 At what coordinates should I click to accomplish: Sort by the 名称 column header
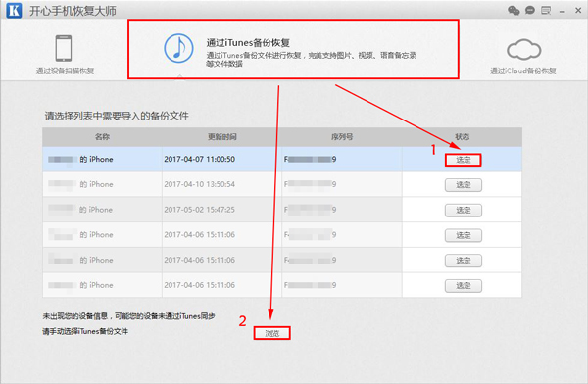[x=102, y=137]
